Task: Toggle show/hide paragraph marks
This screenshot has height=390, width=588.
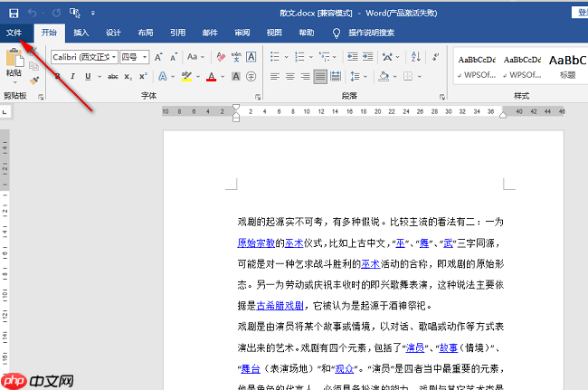Action: (x=435, y=57)
